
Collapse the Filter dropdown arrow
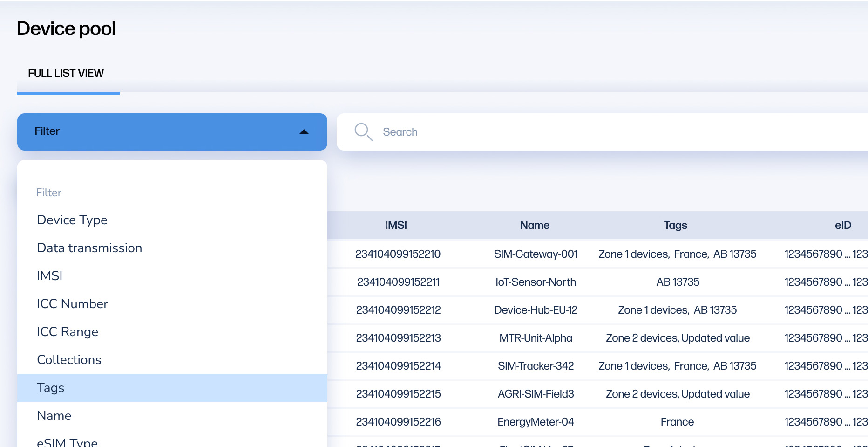(304, 132)
